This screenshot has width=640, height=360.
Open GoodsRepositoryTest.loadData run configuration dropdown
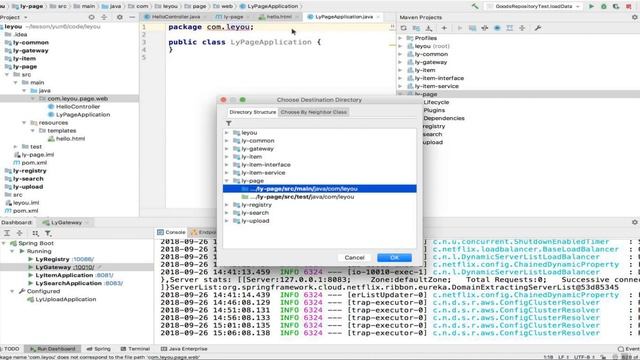[x=533, y=6]
